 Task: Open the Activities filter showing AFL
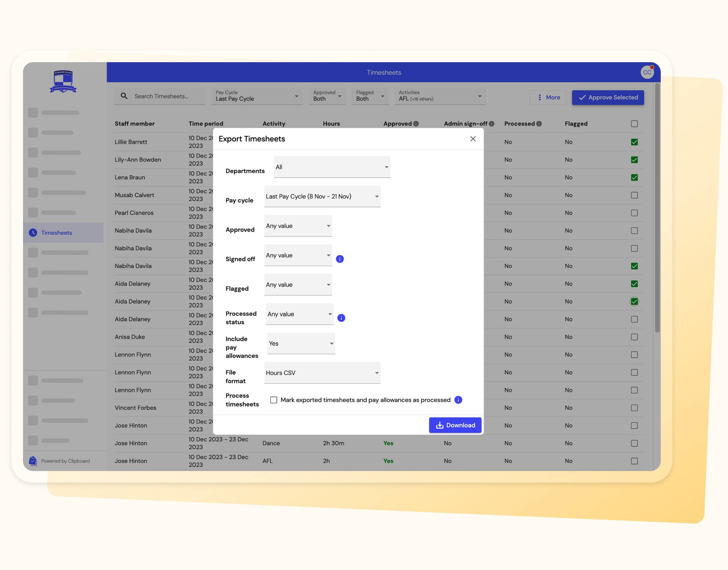(x=440, y=96)
